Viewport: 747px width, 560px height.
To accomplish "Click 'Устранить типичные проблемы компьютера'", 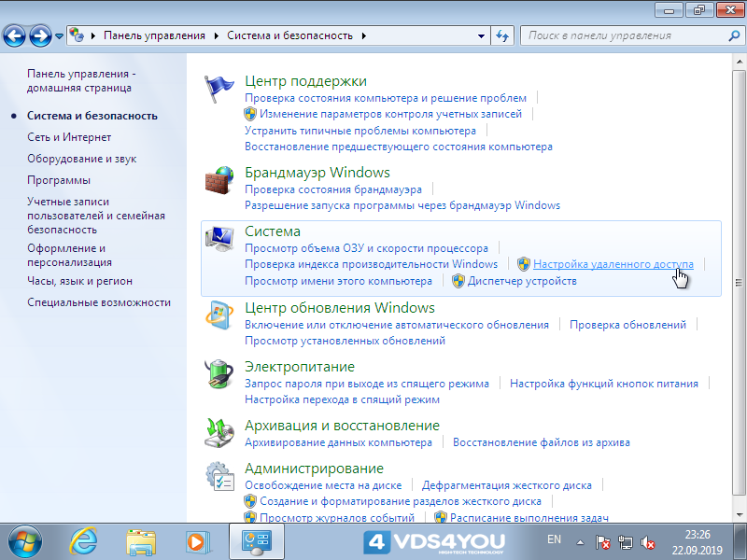I will pos(360,131).
